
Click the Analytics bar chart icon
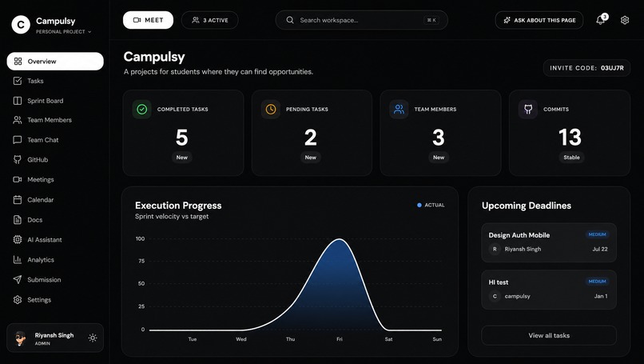pyautogui.click(x=18, y=259)
